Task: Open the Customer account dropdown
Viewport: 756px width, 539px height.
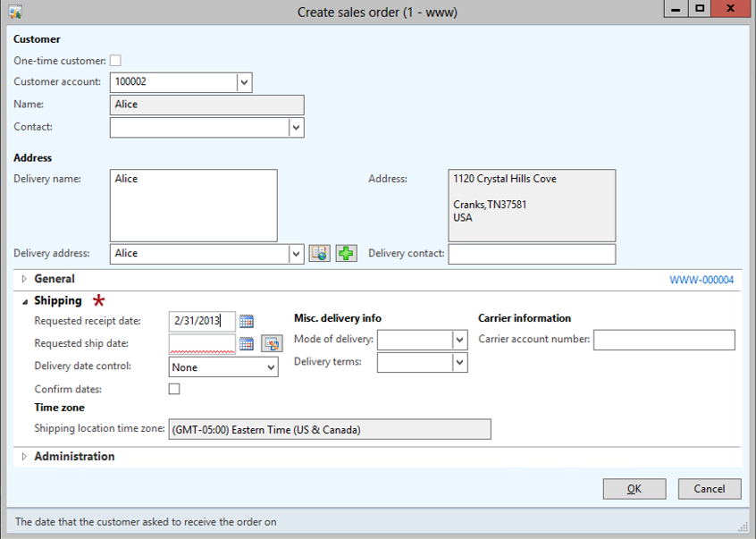Action: tap(244, 82)
